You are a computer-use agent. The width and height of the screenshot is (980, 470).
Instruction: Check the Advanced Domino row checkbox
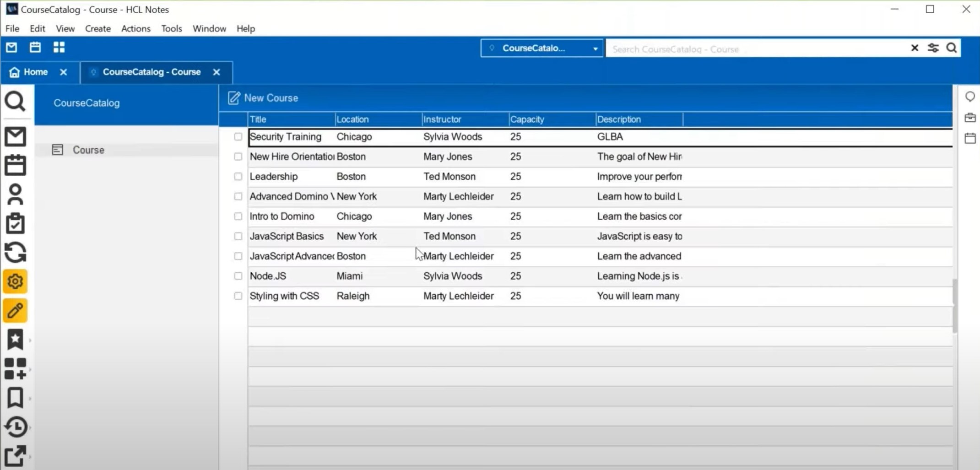tap(238, 196)
